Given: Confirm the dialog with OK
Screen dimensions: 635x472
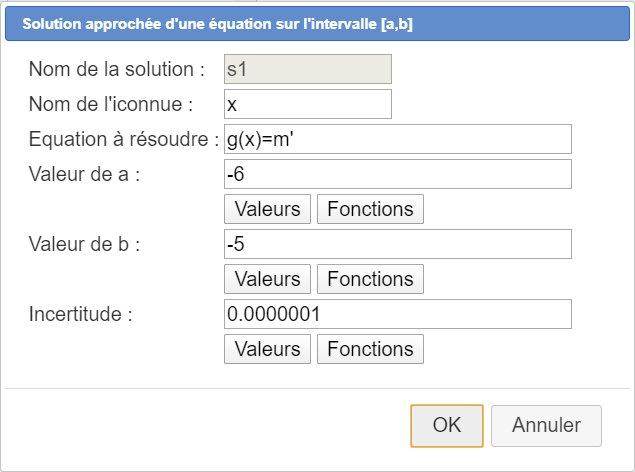Looking at the screenshot, I should pos(446,425).
